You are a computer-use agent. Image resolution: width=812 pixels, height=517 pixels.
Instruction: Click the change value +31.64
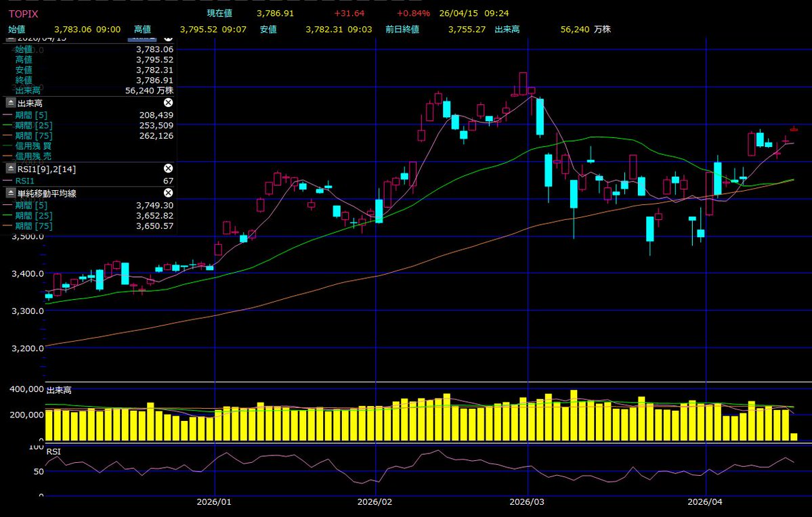pyautogui.click(x=349, y=14)
